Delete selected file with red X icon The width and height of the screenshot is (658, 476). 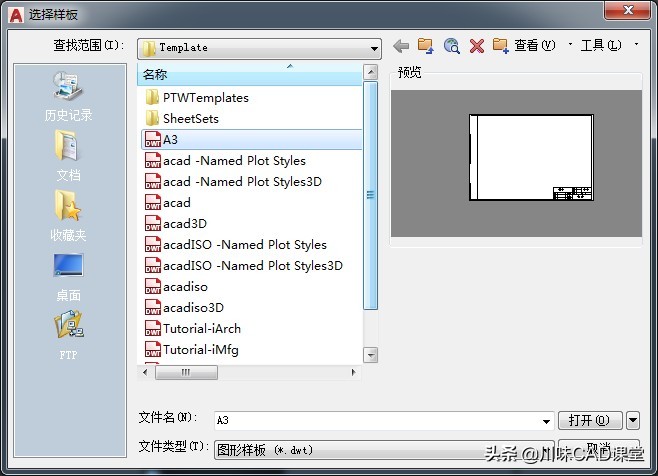[477, 46]
